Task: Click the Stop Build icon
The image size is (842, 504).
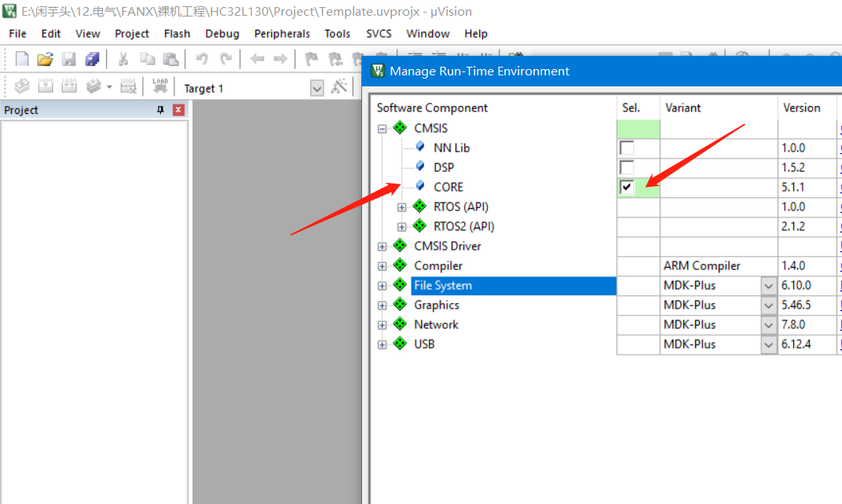Action: click(x=128, y=86)
